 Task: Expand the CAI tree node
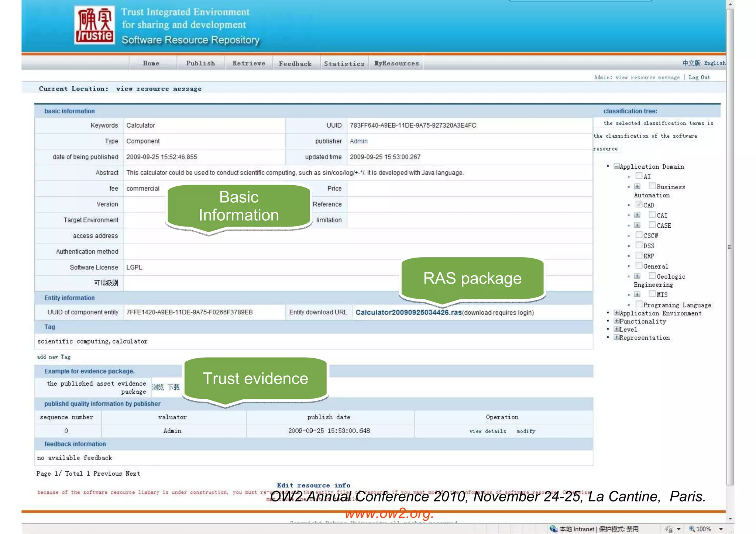pyautogui.click(x=637, y=215)
